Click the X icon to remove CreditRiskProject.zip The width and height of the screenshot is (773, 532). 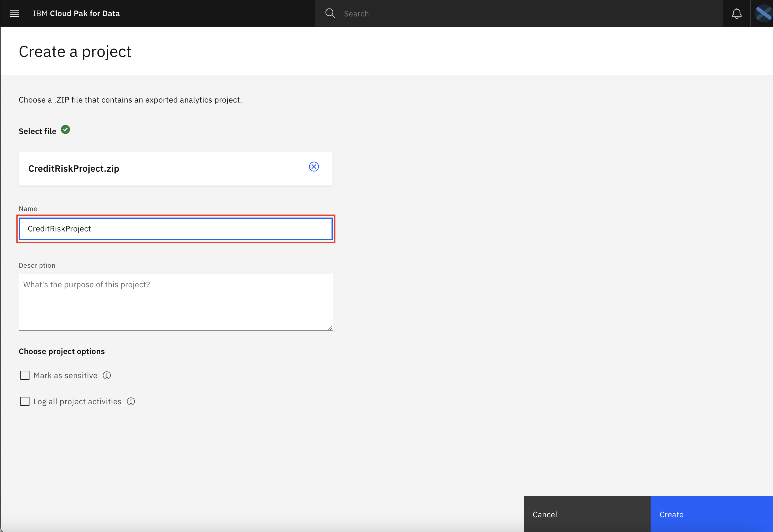tap(314, 167)
